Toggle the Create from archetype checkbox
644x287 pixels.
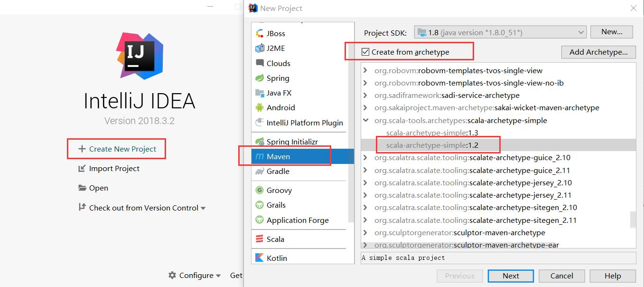pos(365,52)
